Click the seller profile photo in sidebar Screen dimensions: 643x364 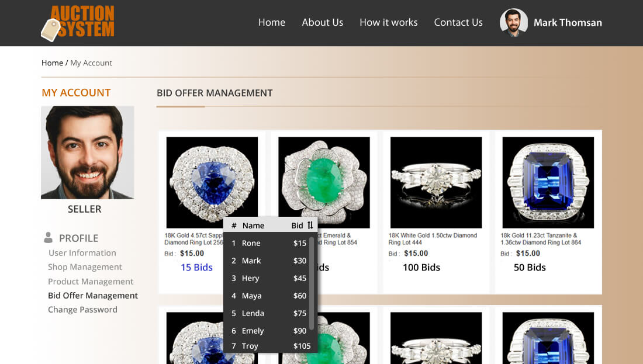point(87,152)
